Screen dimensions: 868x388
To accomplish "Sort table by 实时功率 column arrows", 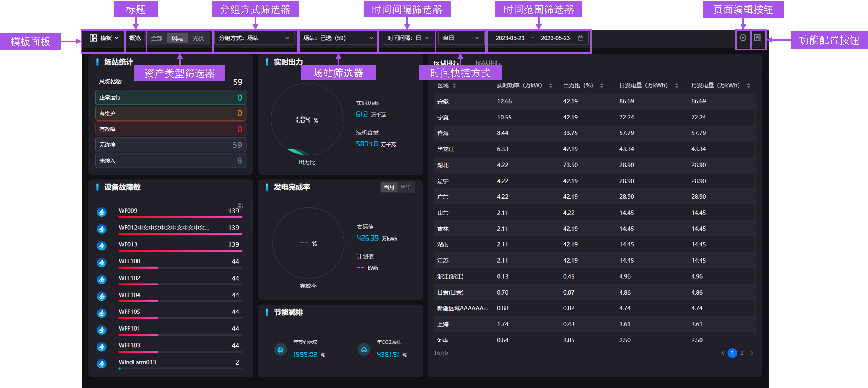I will (x=551, y=86).
